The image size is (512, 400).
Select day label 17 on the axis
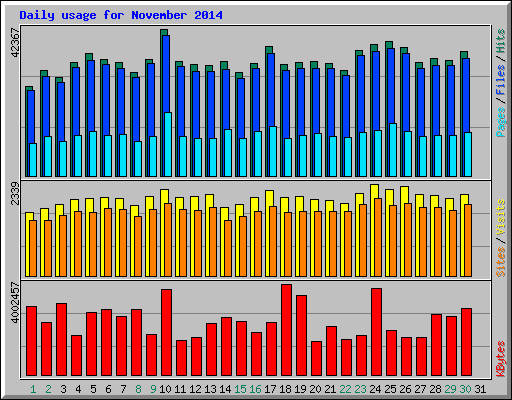click(x=270, y=389)
